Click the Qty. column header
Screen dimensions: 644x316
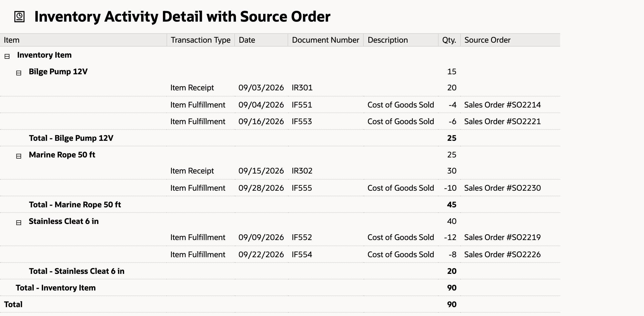pos(449,40)
